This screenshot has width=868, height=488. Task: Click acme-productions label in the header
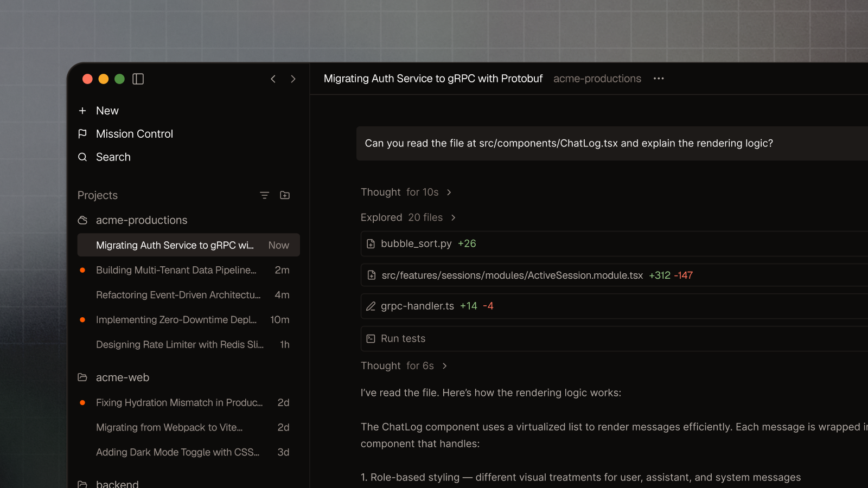[x=597, y=79]
